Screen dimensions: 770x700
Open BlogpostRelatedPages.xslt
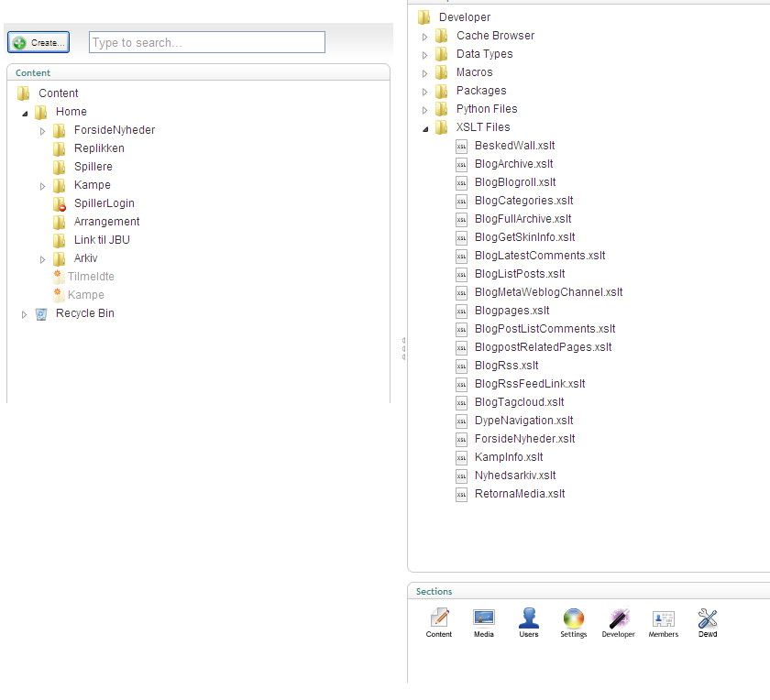(543, 347)
